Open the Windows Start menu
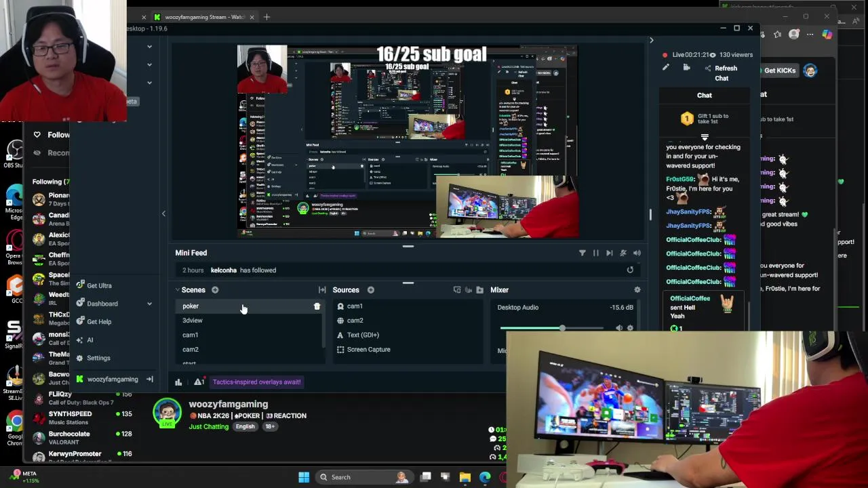This screenshot has height=488, width=868. click(x=304, y=477)
